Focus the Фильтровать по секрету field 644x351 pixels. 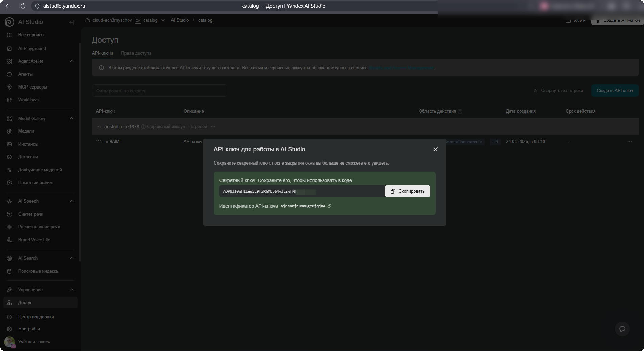click(159, 91)
